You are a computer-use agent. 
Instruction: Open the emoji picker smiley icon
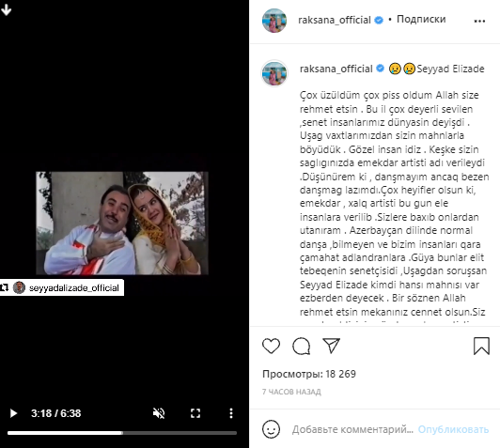point(271,429)
